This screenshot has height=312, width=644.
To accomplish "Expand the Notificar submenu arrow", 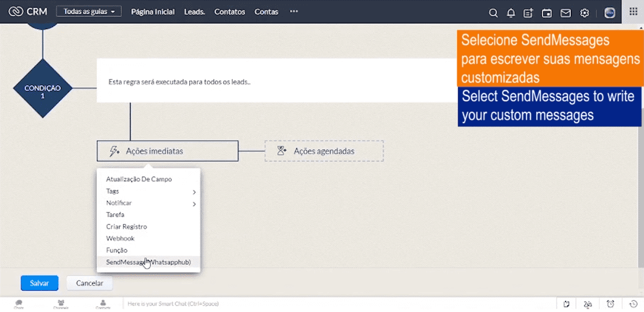I will (194, 204).
